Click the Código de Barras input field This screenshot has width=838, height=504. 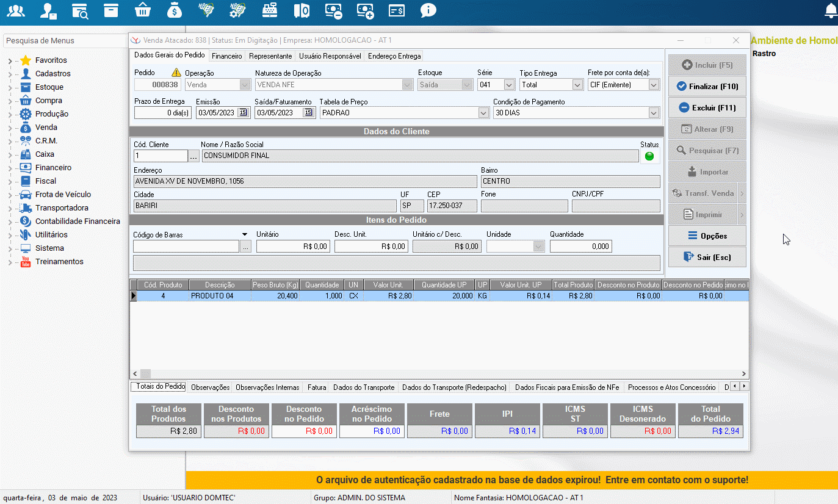[x=186, y=247]
